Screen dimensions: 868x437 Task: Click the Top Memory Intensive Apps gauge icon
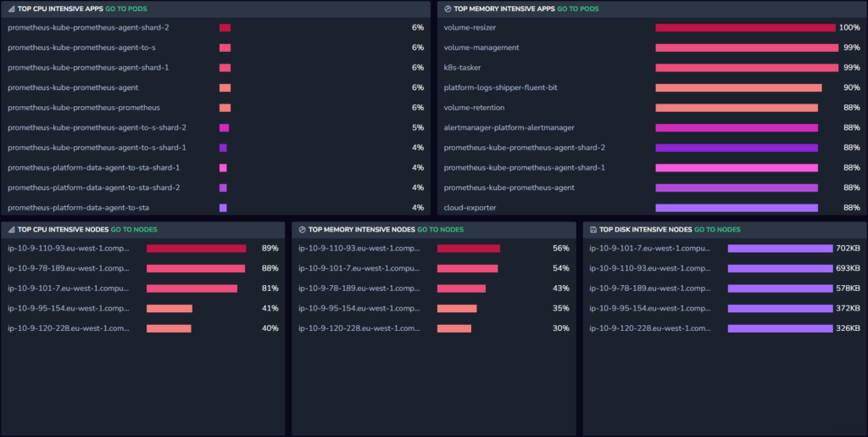(448, 8)
